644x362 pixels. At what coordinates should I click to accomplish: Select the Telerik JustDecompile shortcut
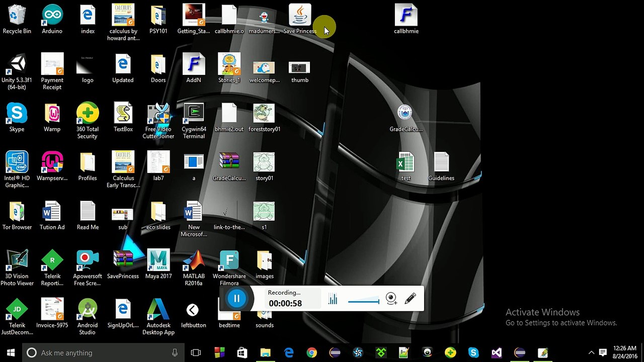[17, 317]
